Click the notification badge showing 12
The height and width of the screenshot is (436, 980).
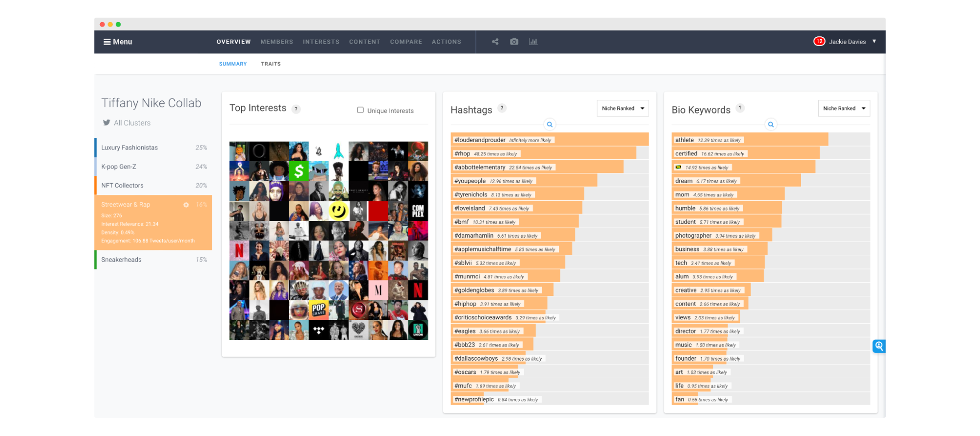pos(819,41)
